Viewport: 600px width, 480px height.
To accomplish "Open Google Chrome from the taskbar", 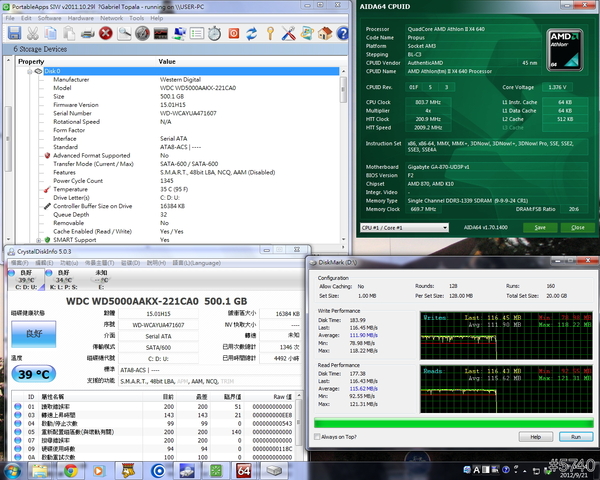I will click(x=71, y=469).
